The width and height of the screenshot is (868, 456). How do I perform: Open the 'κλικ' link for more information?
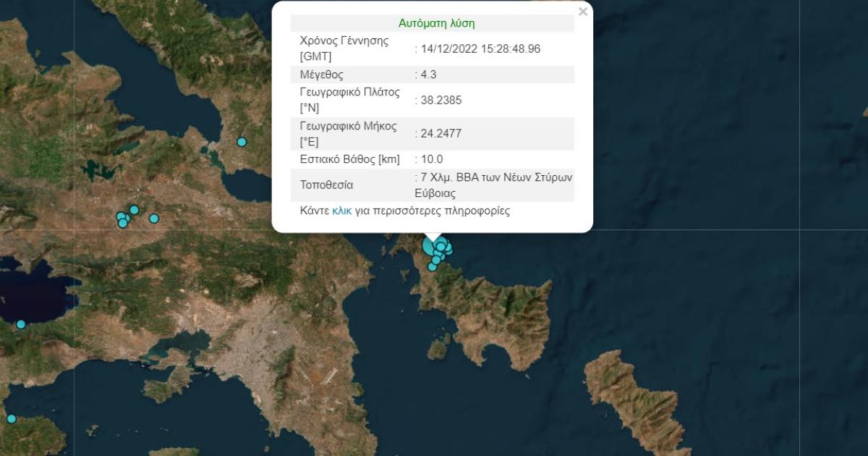pyautogui.click(x=341, y=211)
